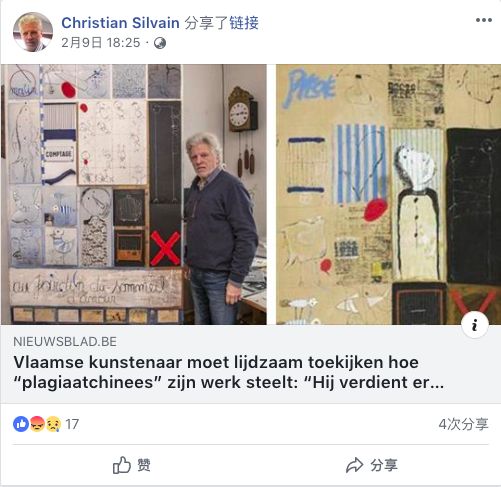This screenshot has height=487, width=501.
Task: Open the NIEUWSBLAD.BE source link
Action: 65,342
